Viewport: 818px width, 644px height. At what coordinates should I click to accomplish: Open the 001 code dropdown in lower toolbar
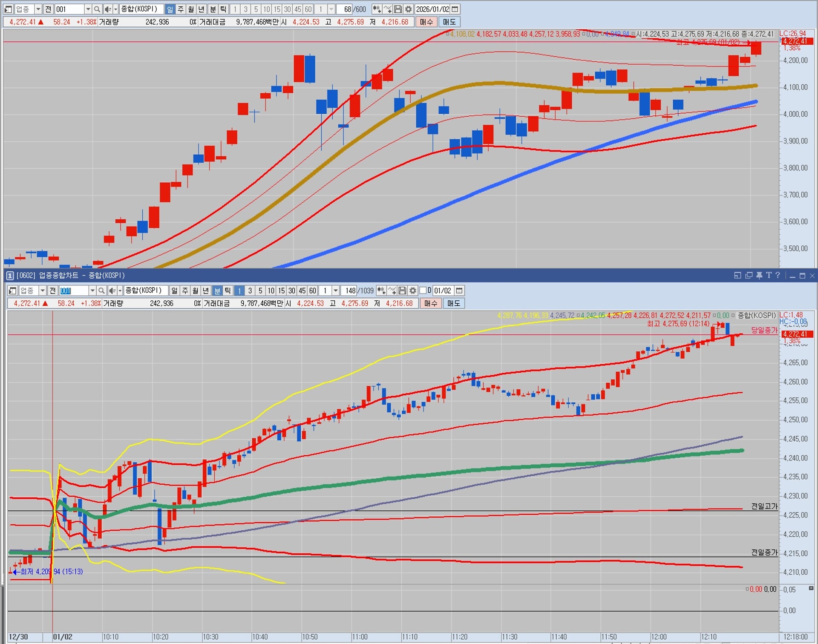click(x=92, y=290)
